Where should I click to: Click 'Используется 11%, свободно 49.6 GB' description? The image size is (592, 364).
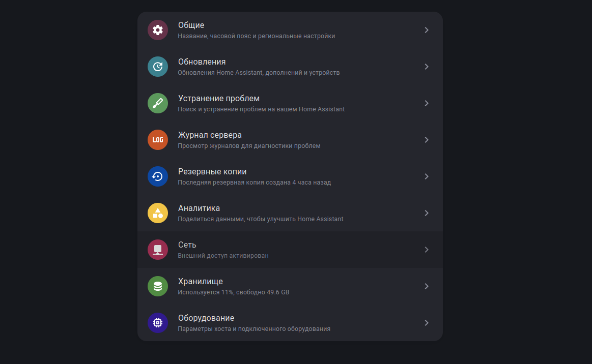tap(233, 292)
